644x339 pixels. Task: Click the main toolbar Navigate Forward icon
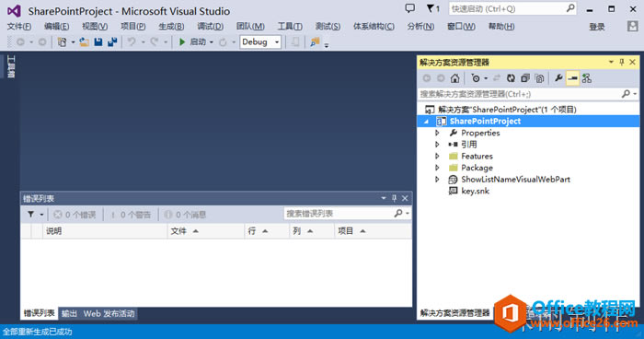point(42,42)
